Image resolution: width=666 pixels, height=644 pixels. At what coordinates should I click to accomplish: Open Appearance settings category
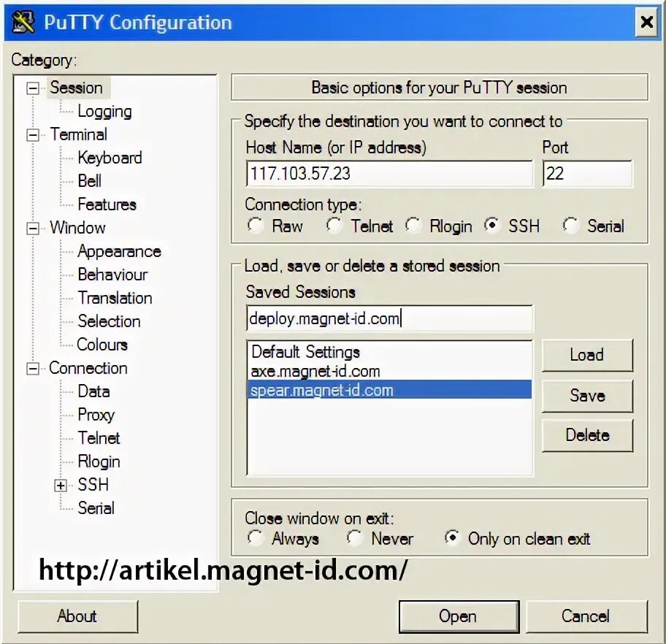pyautogui.click(x=119, y=251)
